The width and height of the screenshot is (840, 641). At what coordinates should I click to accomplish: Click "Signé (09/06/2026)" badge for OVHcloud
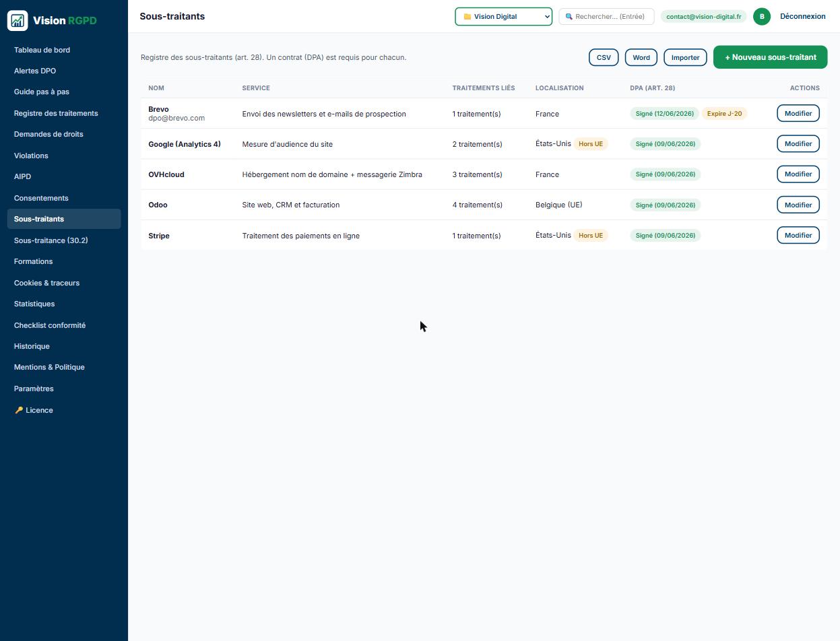pyautogui.click(x=666, y=174)
